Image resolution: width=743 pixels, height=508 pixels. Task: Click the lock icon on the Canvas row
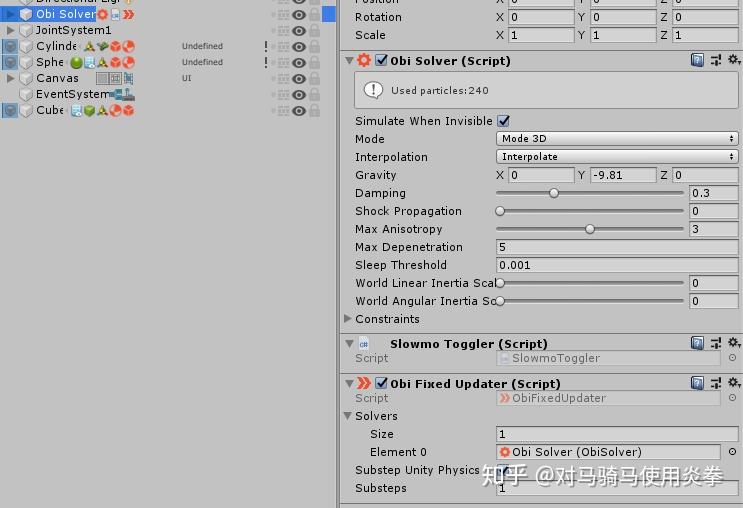point(315,78)
